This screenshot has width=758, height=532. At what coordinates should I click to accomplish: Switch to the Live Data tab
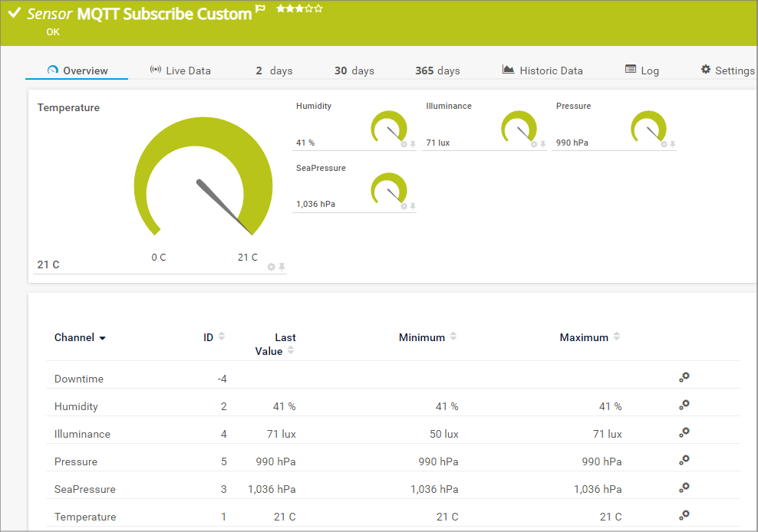coord(180,71)
